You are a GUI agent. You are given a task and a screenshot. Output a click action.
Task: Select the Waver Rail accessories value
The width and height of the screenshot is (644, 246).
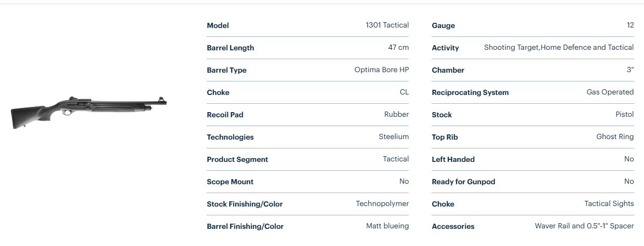[x=584, y=226]
